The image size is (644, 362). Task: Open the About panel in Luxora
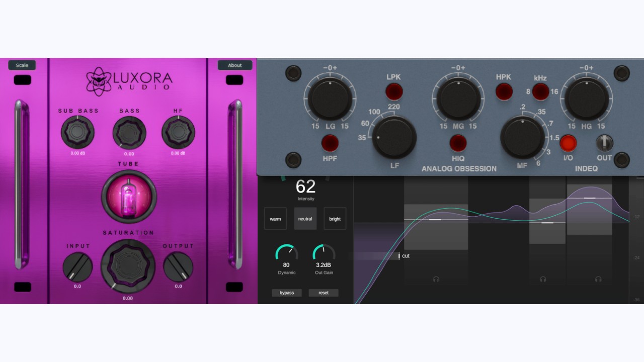[x=235, y=65]
